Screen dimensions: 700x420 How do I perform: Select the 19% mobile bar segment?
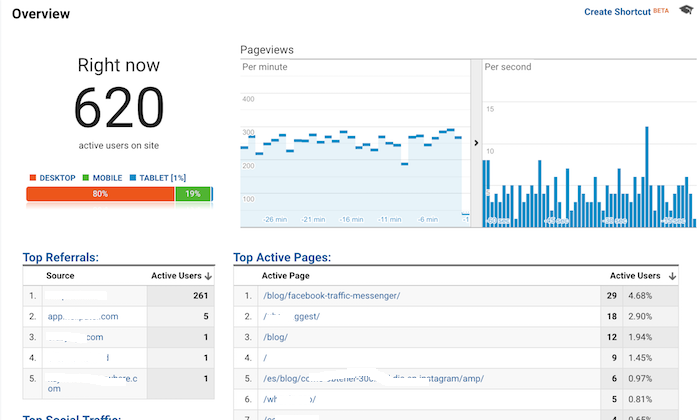(x=192, y=194)
